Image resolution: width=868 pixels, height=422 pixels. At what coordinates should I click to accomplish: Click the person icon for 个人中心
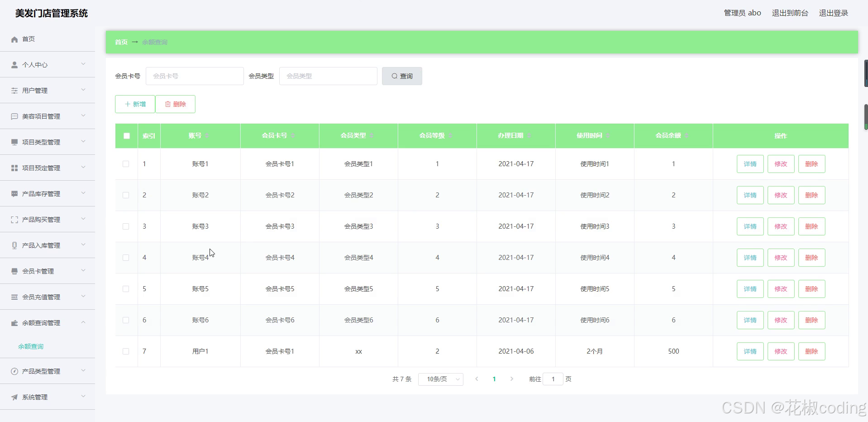click(x=14, y=65)
